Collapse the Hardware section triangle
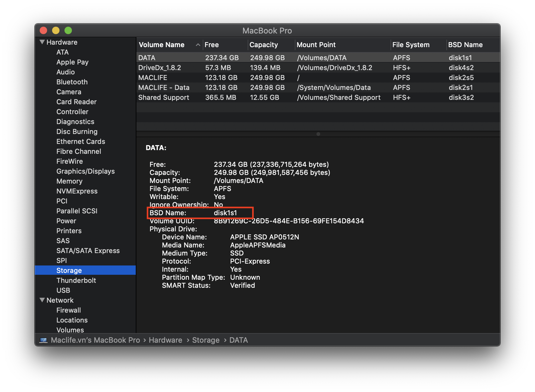The image size is (535, 392). 42,42
